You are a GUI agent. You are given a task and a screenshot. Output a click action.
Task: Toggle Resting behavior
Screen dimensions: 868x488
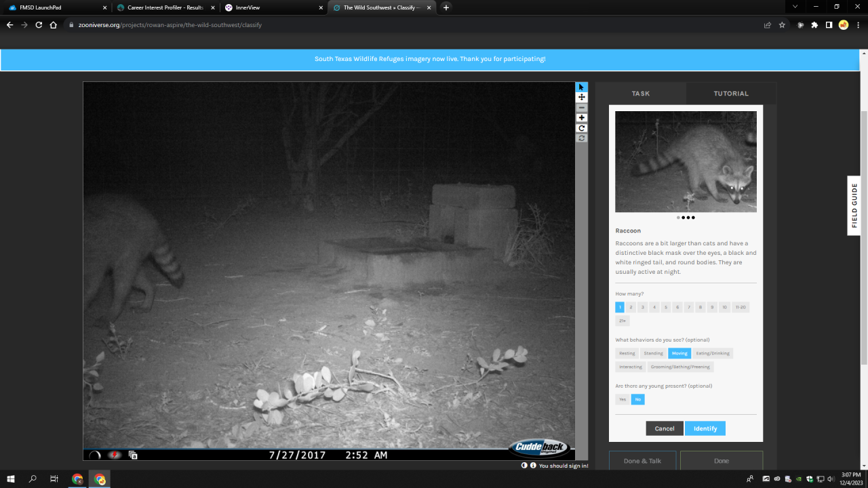(627, 353)
